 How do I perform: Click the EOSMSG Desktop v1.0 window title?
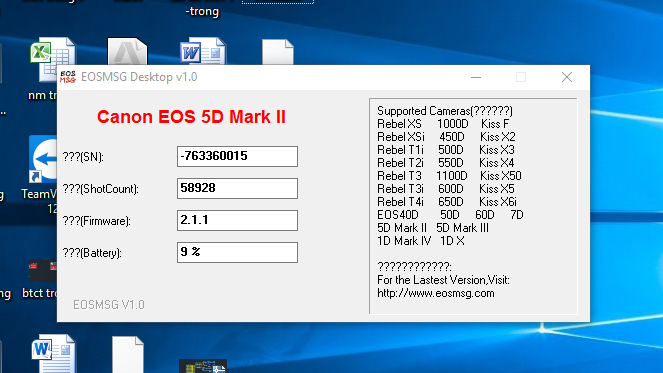[139, 77]
